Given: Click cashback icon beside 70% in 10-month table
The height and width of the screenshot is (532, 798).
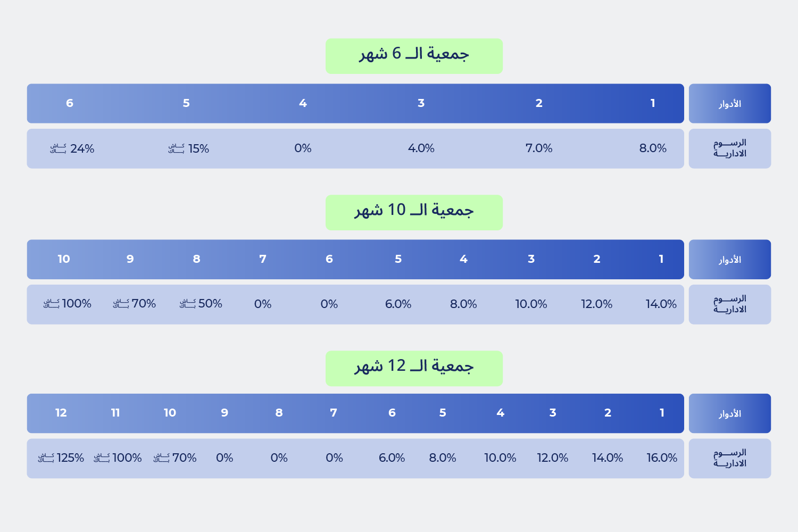Looking at the screenshot, I should (121, 304).
